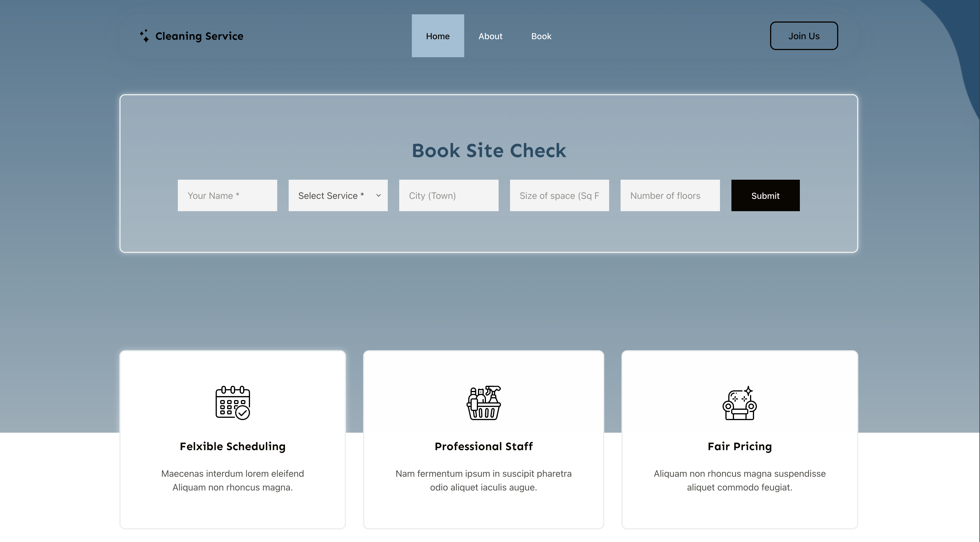Go to the Home tab

point(438,36)
